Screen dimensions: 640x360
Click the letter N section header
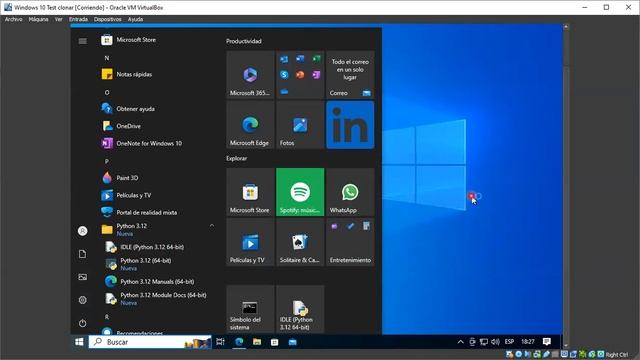tap(107, 58)
